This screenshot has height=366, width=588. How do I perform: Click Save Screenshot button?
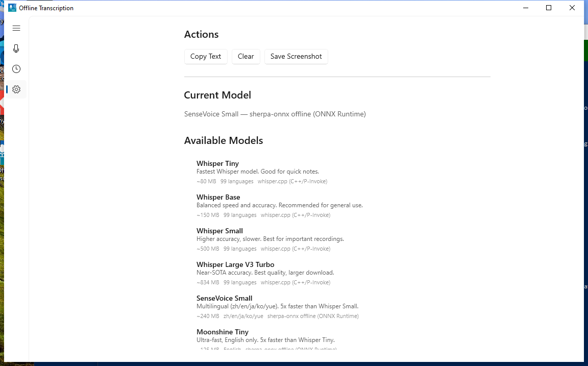pos(296,57)
